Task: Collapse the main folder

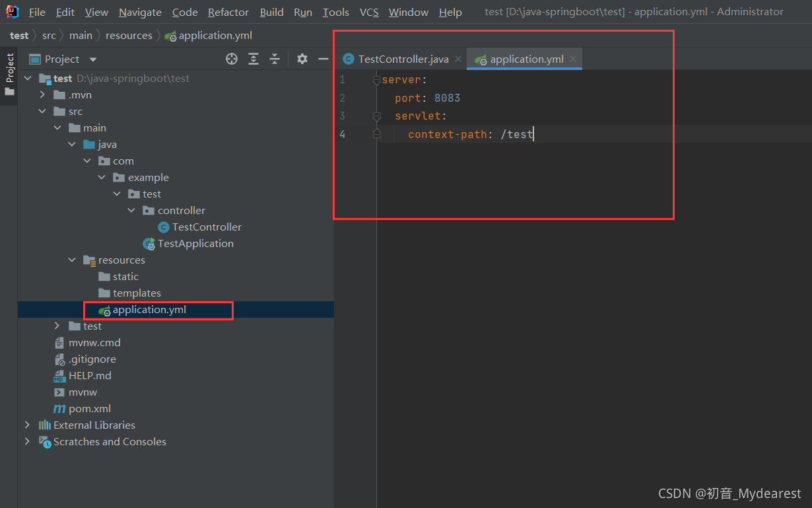Action: tap(57, 128)
